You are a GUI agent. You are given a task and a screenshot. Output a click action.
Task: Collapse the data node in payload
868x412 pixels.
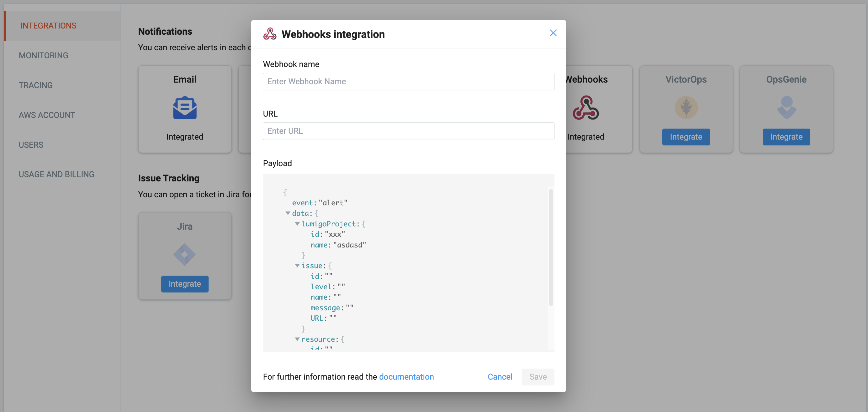[288, 213]
